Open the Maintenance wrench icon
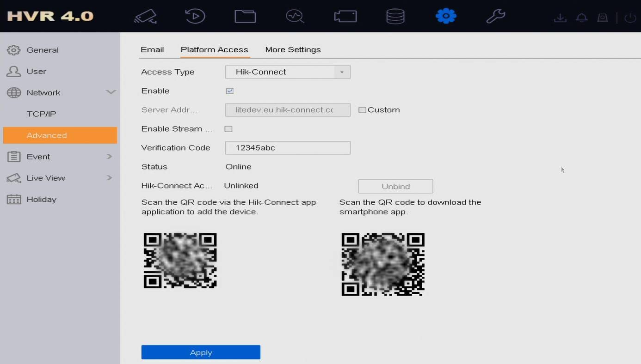This screenshot has width=641, height=364. coord(495,17)
